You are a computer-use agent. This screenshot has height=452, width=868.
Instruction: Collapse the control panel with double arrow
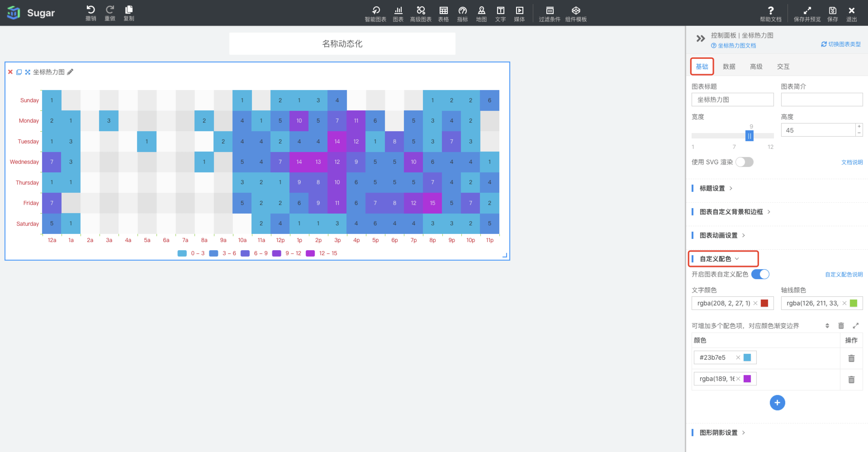(701, 38)
